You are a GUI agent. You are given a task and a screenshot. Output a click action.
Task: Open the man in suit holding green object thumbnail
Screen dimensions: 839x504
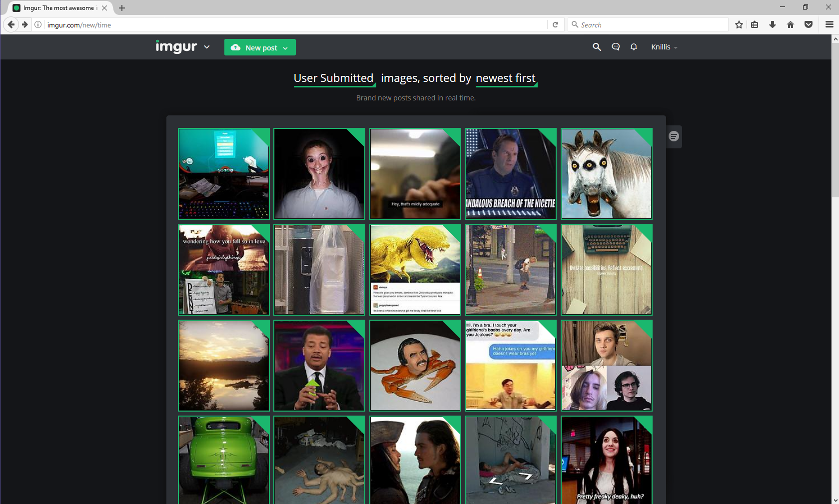[x=319, y=366]
